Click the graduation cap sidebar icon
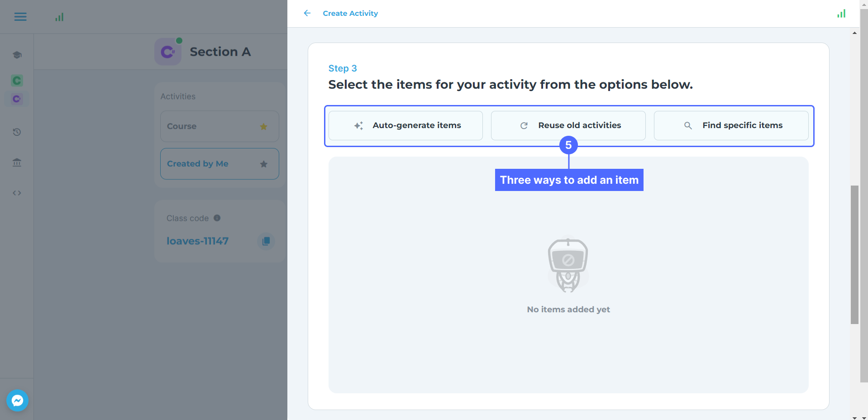The height and width of the screenshot is (420, 868). 17,55
